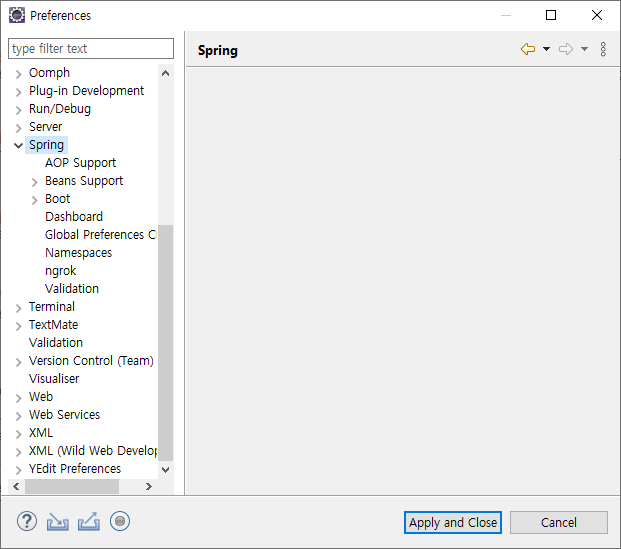This screenshot has width=621, height=549.
Task: Open the Dashboard preference page
Action: pos(74,217)
